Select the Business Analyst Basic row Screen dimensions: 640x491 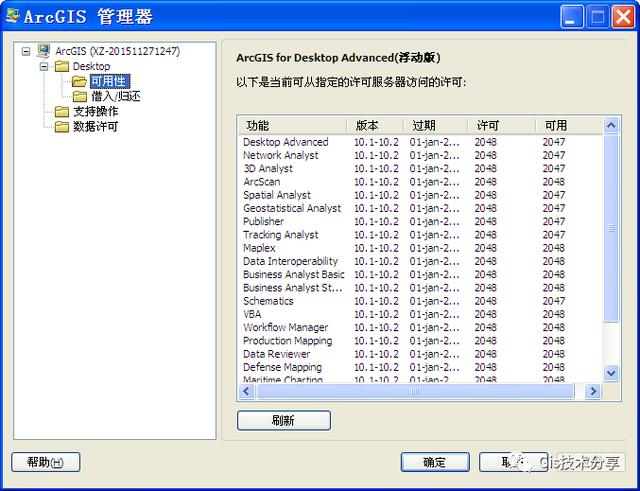click(x=420, y=274)
